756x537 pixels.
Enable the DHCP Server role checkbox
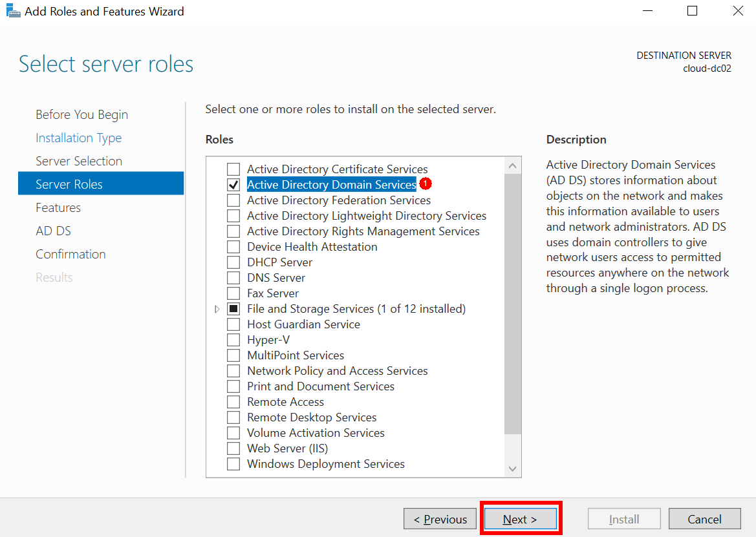coord(233,262)
